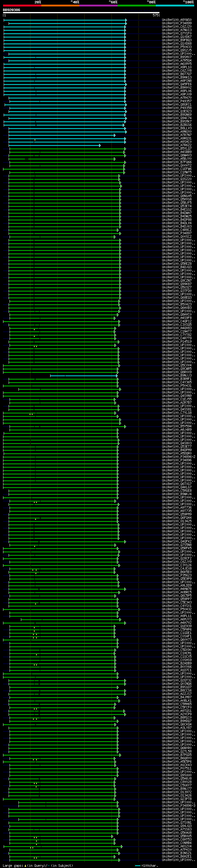Click hit label UniRef100_A7R7N7
The width and height of the screenshot is (197, 868).
[x=177, y=135]
